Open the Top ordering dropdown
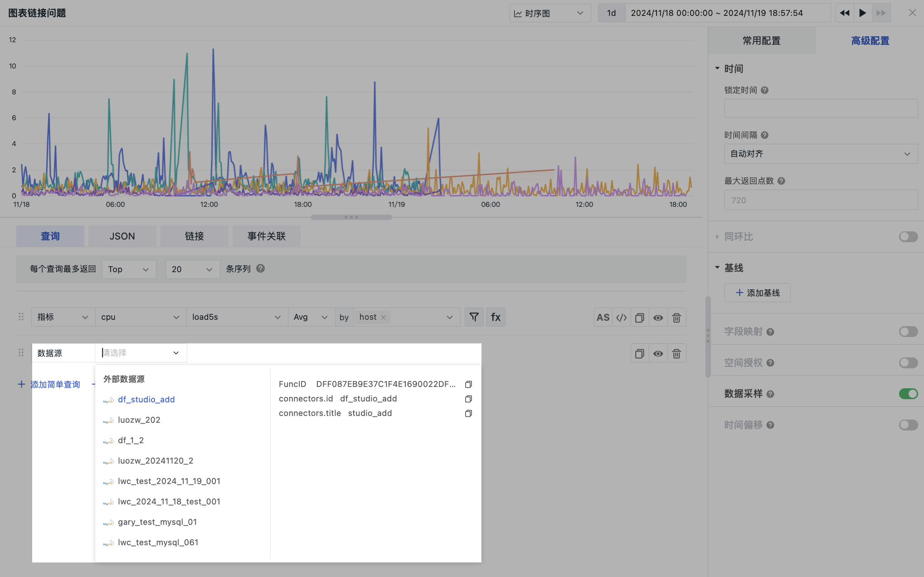Viewport: 924px width, 577px height. pos(129,269)
